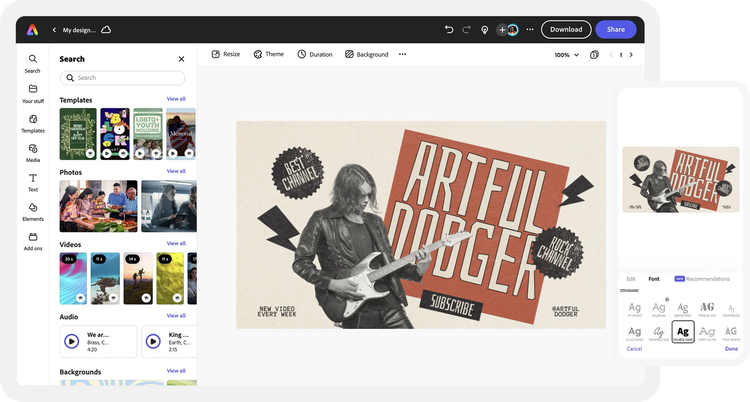This screenshot has width=750, height=402.
Task: Open Media in the left sidebar
Action: 33,153
